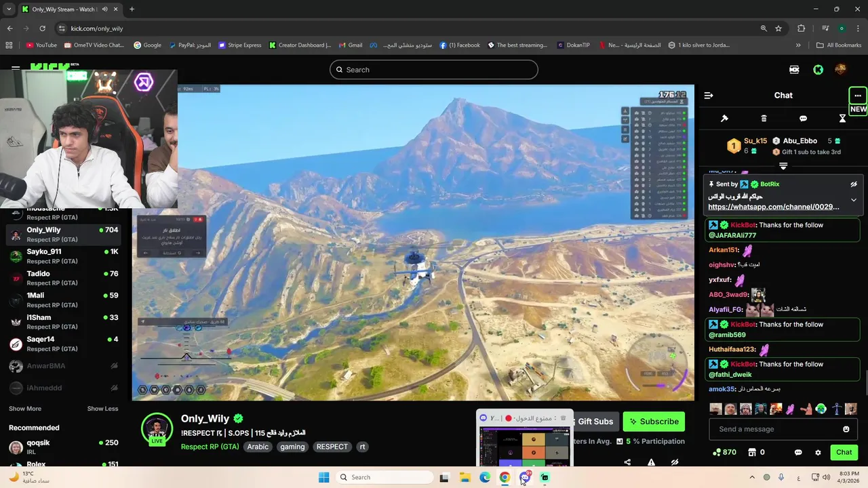Click the trash icon to clear chat
This screenshot has width=868, height=488.
click(764, 119)
